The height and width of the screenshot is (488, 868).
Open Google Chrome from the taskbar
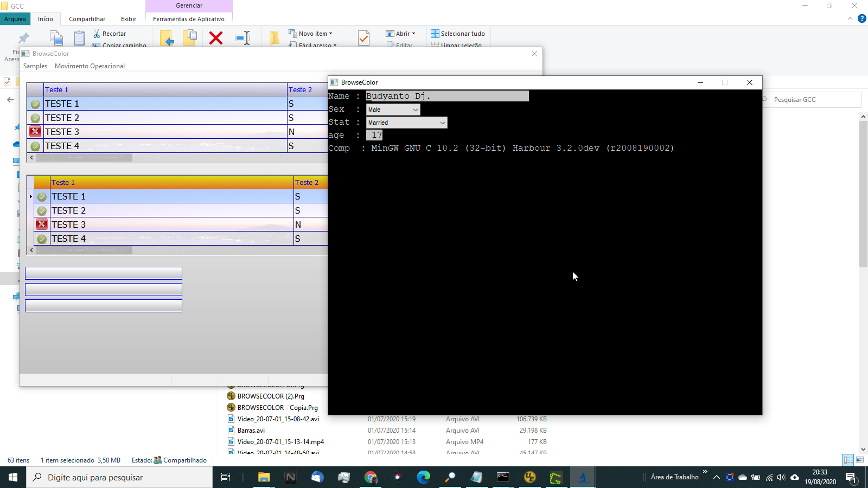coord(371,477)
